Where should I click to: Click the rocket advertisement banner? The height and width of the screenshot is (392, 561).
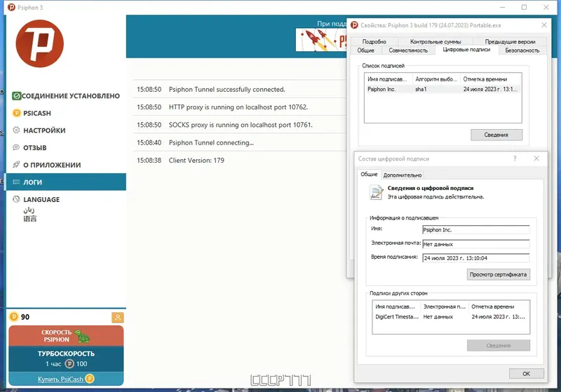coord(321,40)
